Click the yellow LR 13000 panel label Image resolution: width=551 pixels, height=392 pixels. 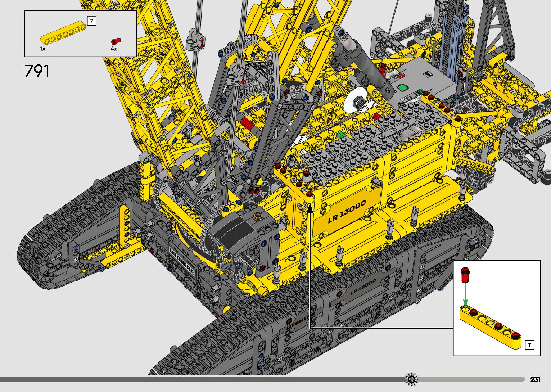tap(347, 211)
